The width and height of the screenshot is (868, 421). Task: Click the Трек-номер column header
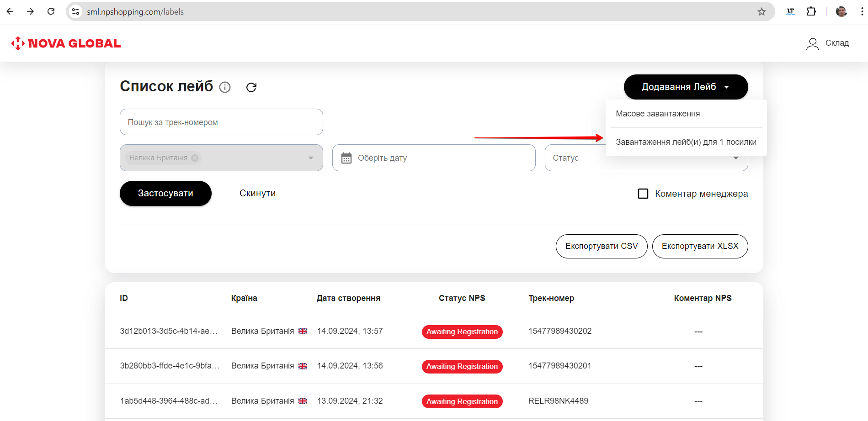[x=551, y=298]
